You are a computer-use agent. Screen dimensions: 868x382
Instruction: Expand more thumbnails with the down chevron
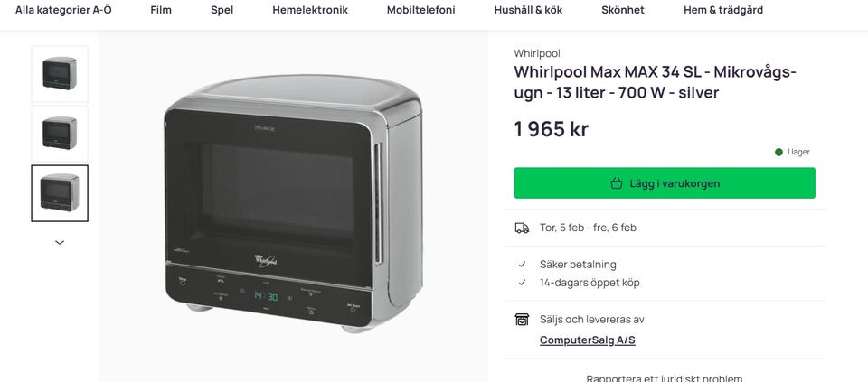(x=60, y=242)
